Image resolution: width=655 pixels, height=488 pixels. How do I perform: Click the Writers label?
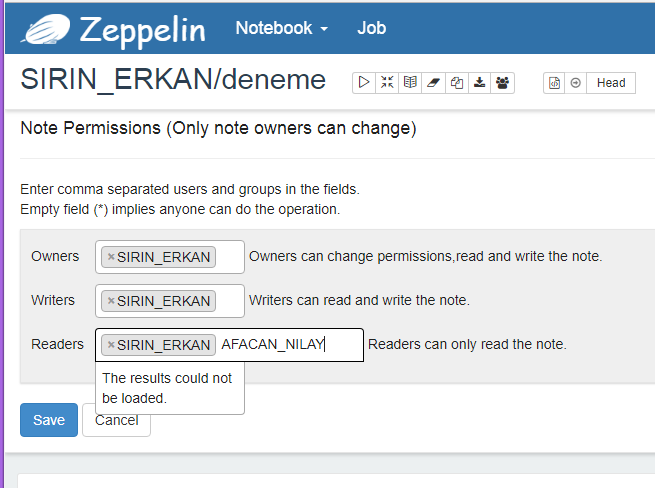[53, 300]
